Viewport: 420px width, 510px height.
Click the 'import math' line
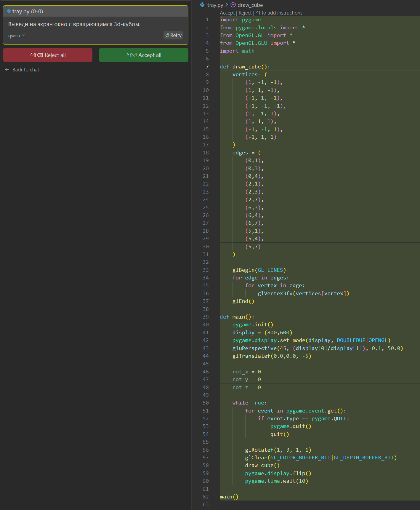(237, 51)
